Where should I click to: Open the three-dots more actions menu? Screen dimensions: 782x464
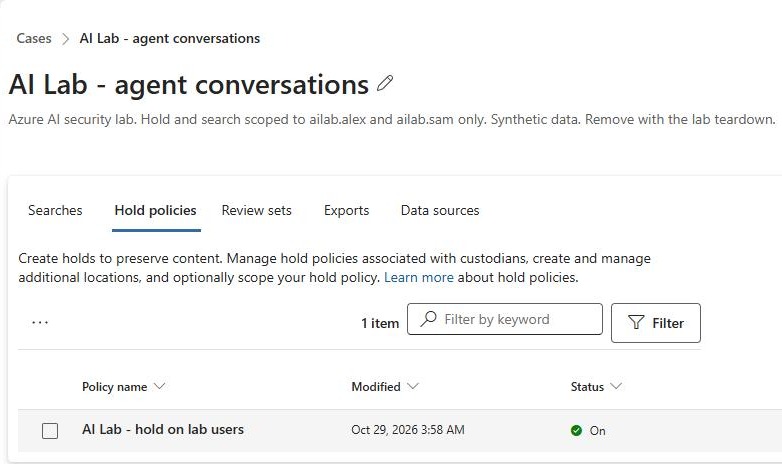40,323
